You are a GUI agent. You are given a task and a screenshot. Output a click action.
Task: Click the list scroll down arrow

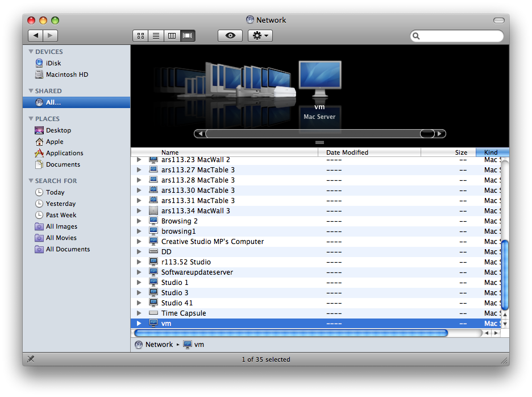505,324
